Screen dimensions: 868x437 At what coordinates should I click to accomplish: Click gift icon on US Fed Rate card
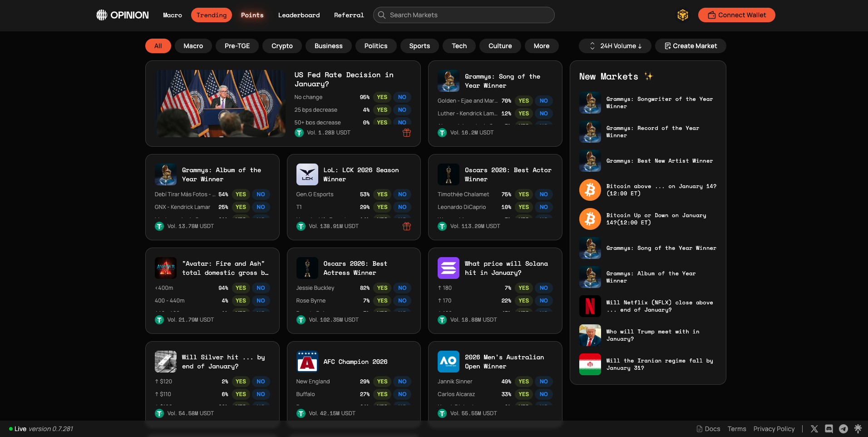407,133
